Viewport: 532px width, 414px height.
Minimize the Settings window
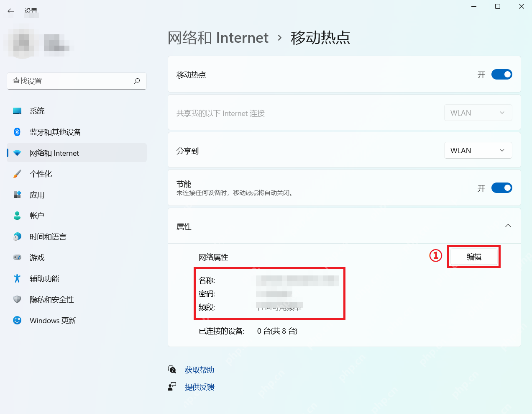474,6
